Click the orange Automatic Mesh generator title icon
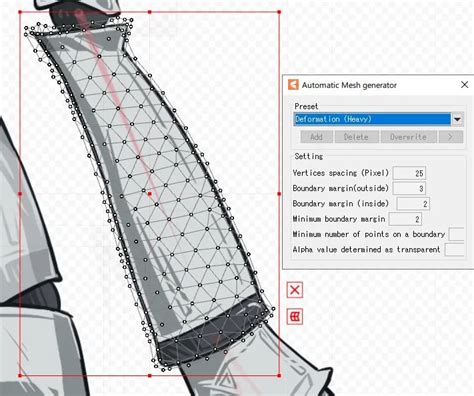 (293, 85)
